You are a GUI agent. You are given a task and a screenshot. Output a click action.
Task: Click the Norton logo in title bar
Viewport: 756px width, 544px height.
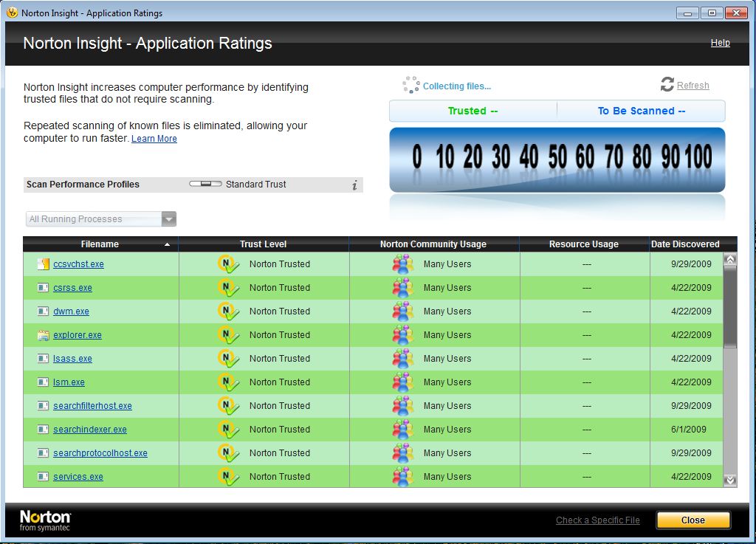point(12,13)
